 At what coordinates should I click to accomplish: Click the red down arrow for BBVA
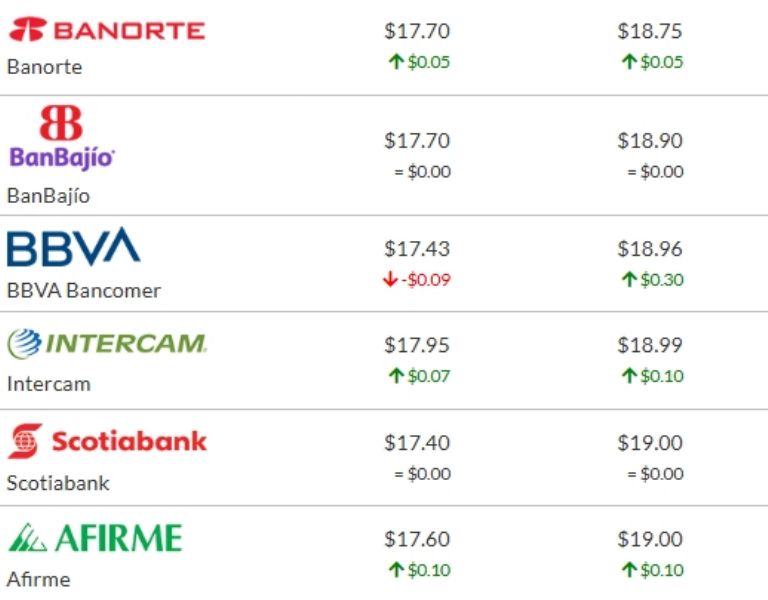point(390,280)
